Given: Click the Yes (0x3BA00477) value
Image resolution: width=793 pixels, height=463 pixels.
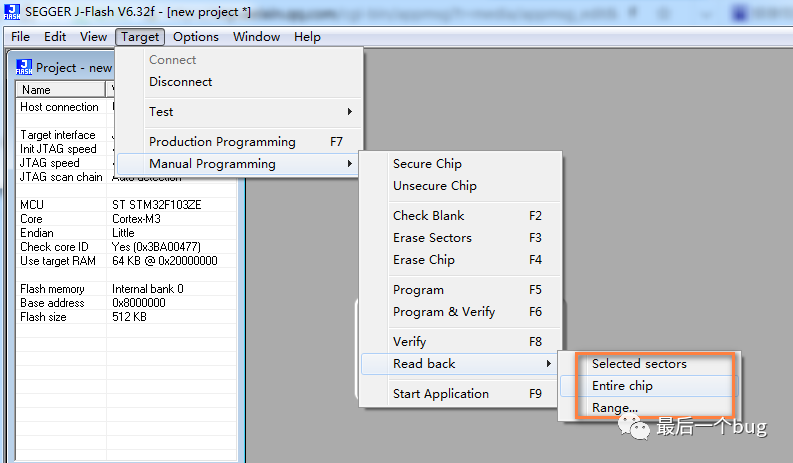Looking at the screenshot, I should pos(156,247).
